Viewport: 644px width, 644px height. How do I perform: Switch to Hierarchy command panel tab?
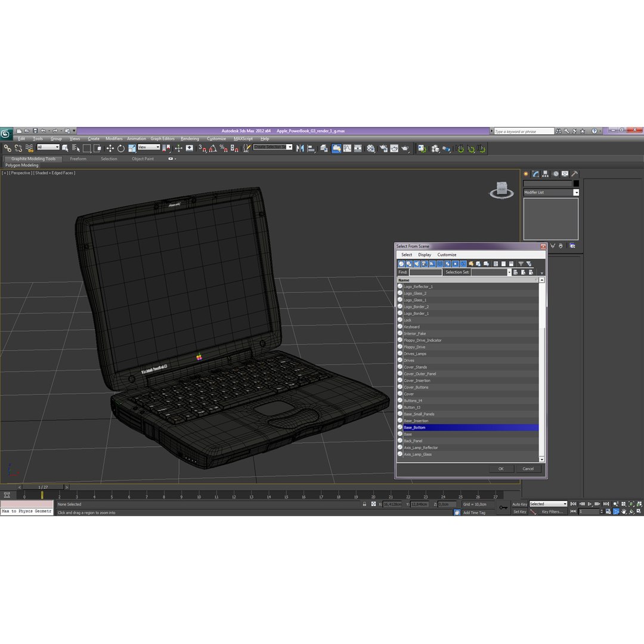pyautogui.click(x=546, y=174)
